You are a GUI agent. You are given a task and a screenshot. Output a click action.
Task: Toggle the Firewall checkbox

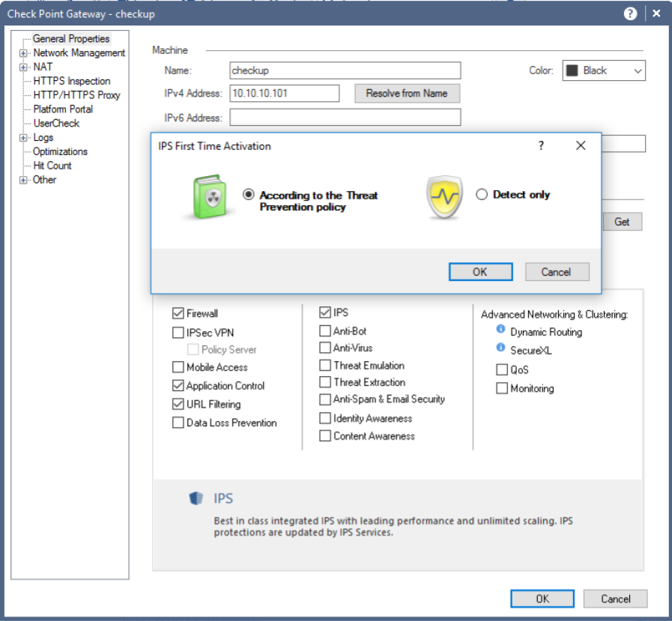coord(178,313)
